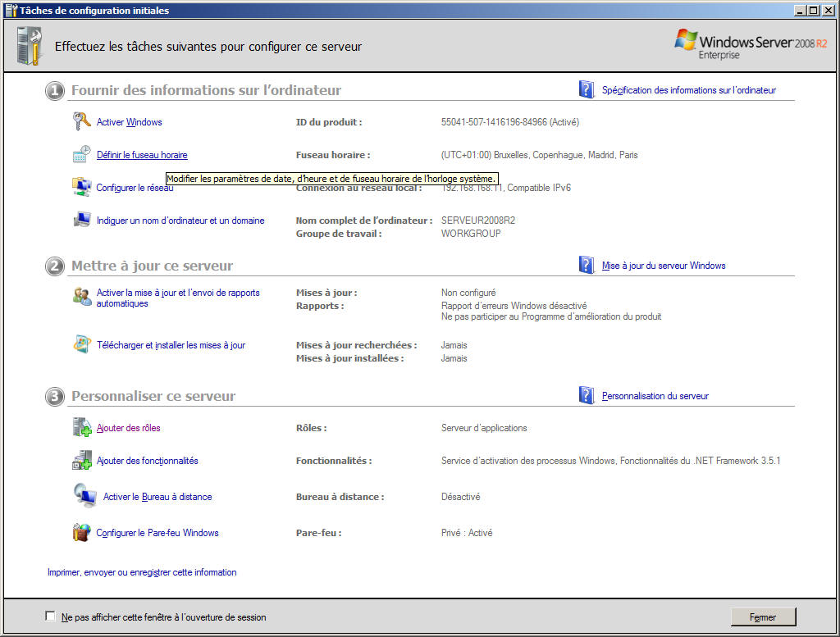Click the help icon beside Spécification des informations
Viewport: 840px width, 637px height.
point(586,89)
